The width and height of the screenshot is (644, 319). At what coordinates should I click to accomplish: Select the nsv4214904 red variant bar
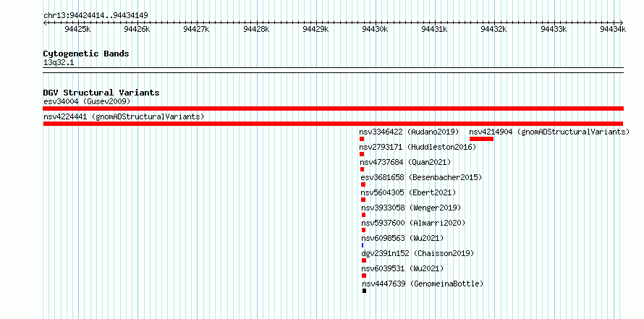481,139
